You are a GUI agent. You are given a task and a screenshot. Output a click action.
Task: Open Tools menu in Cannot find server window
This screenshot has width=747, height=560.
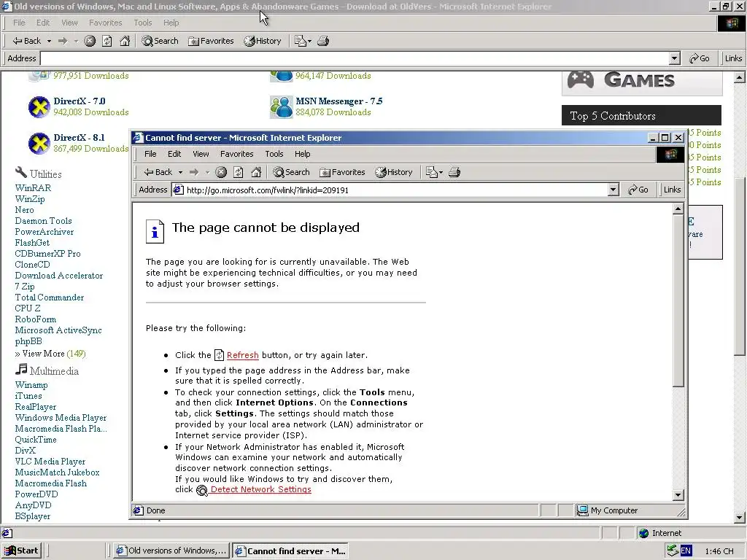[274, 154]
